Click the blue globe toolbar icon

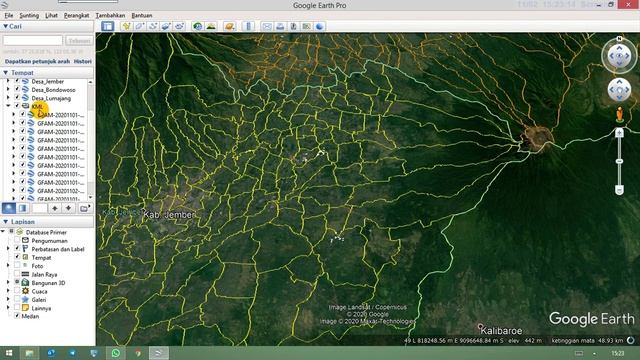click(320, 26)
